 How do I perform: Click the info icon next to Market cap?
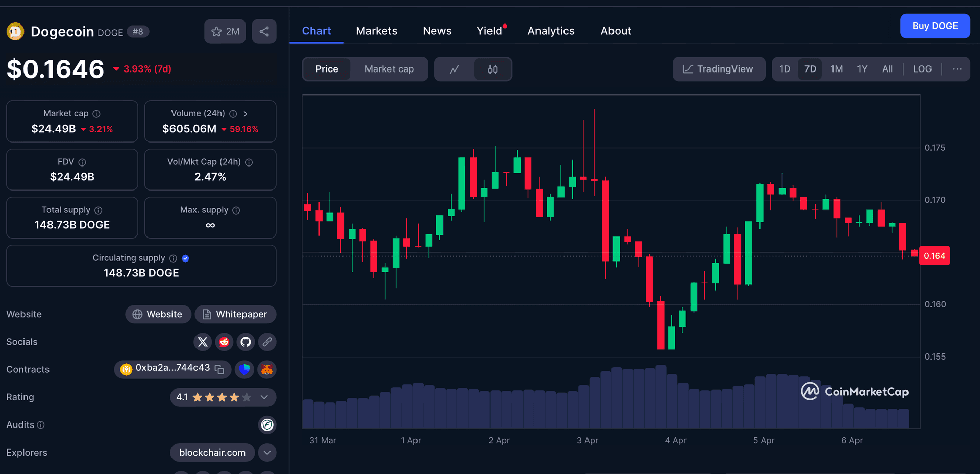(x=96, y=114)
